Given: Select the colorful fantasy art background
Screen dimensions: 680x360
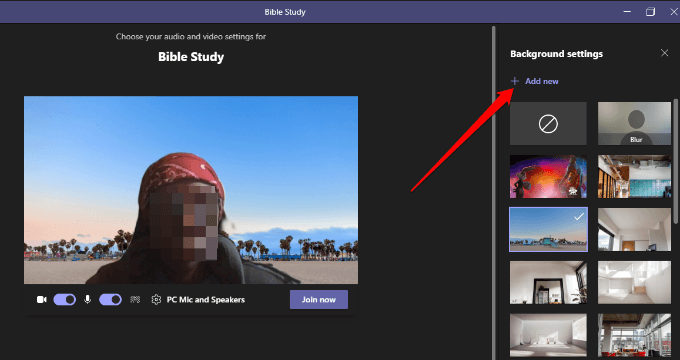Looking at the screenshot, I should tap(548, 177).
